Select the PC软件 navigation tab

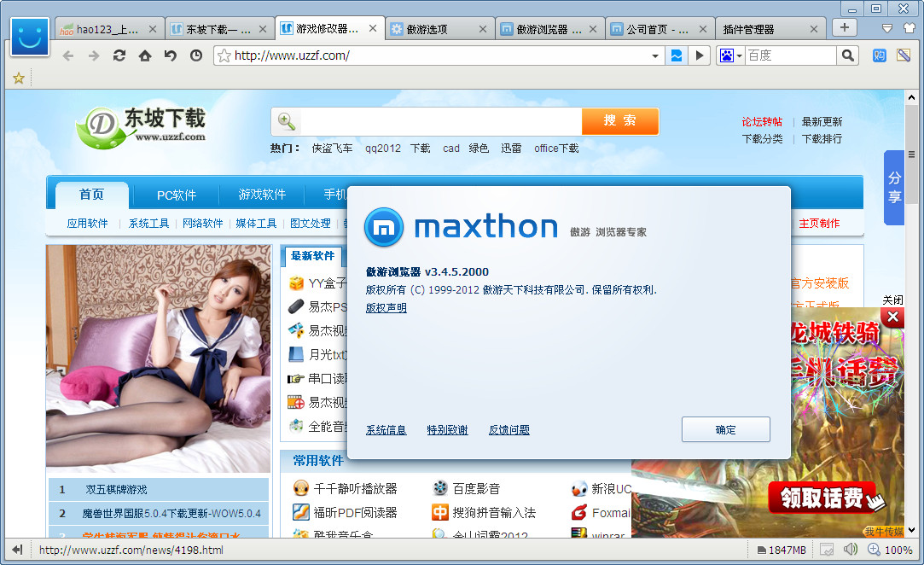177,195
